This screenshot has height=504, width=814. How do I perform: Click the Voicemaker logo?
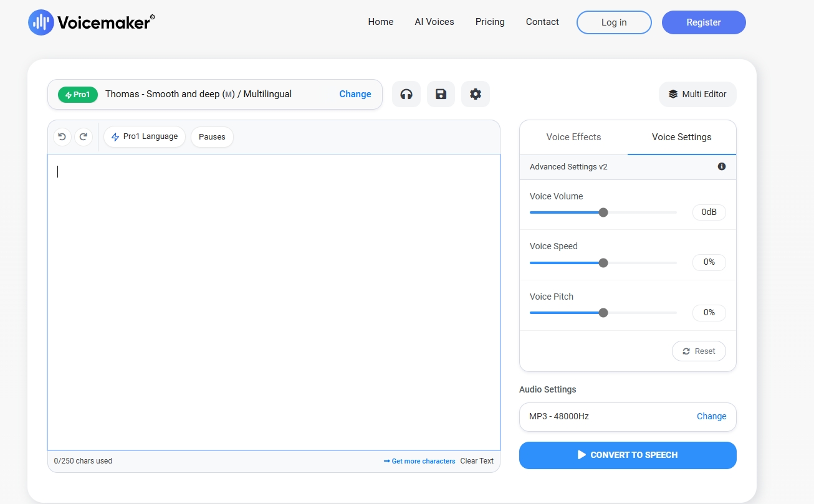(x=92, y=22)
